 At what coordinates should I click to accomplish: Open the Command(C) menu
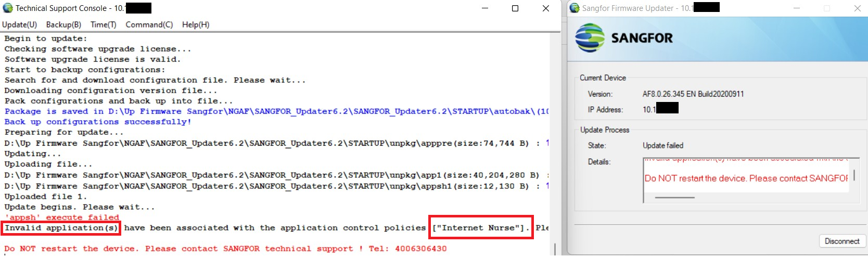click(x=149, y=24)
